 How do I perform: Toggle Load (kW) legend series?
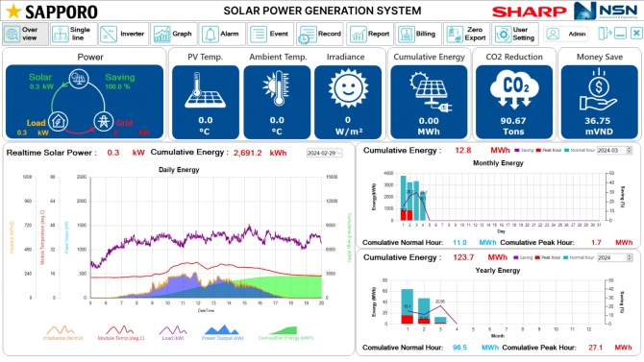click(172, 332)
